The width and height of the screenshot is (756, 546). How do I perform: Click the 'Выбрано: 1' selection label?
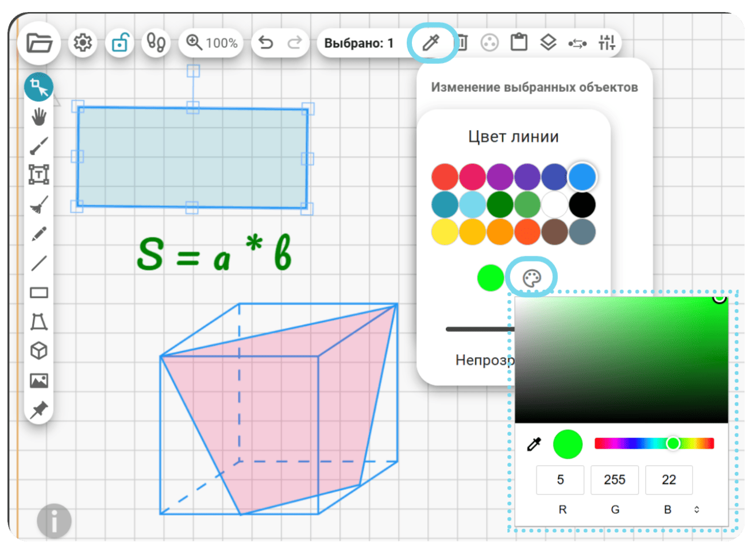(359, 43)
